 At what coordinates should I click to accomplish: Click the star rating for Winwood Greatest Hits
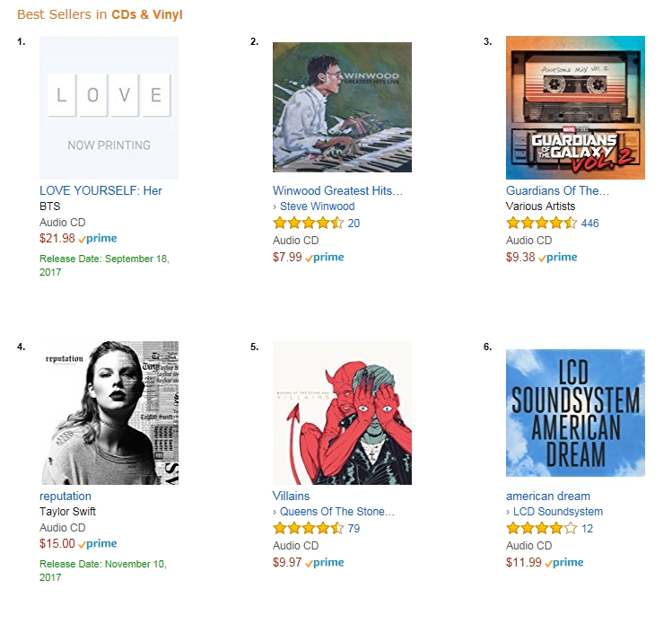(x=308, y=224)
